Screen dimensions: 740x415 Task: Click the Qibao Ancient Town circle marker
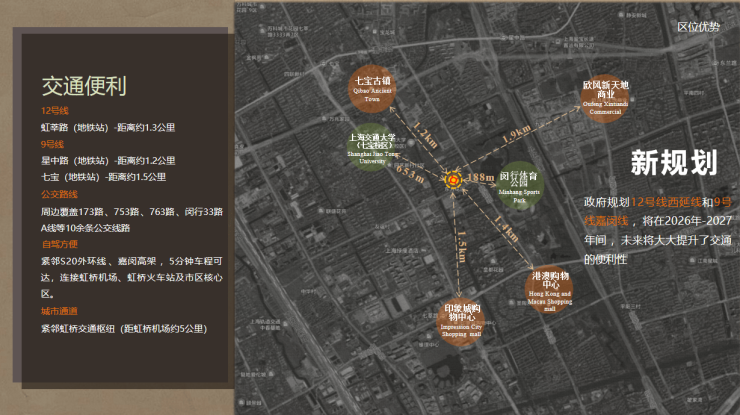click(x=372, y=89)
